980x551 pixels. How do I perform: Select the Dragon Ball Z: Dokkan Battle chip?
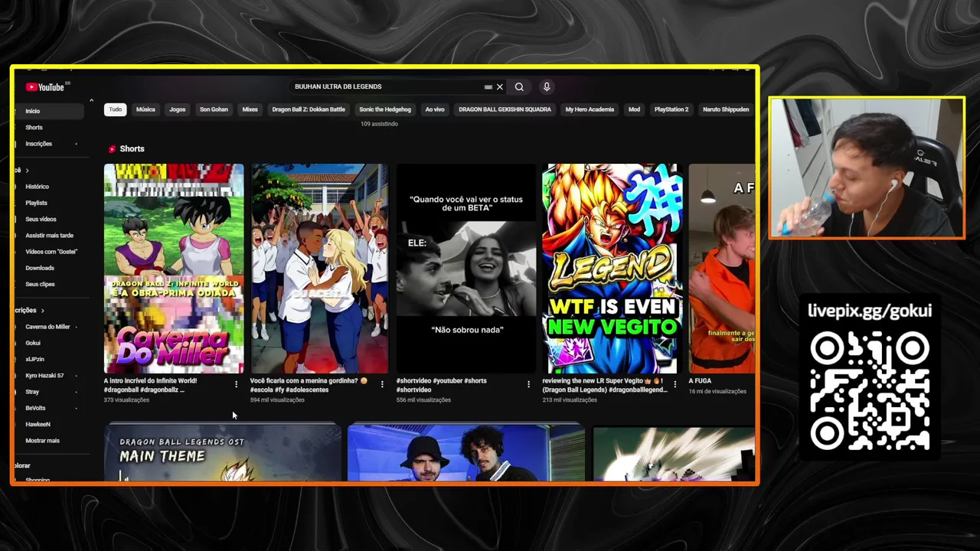pos(309,109)
